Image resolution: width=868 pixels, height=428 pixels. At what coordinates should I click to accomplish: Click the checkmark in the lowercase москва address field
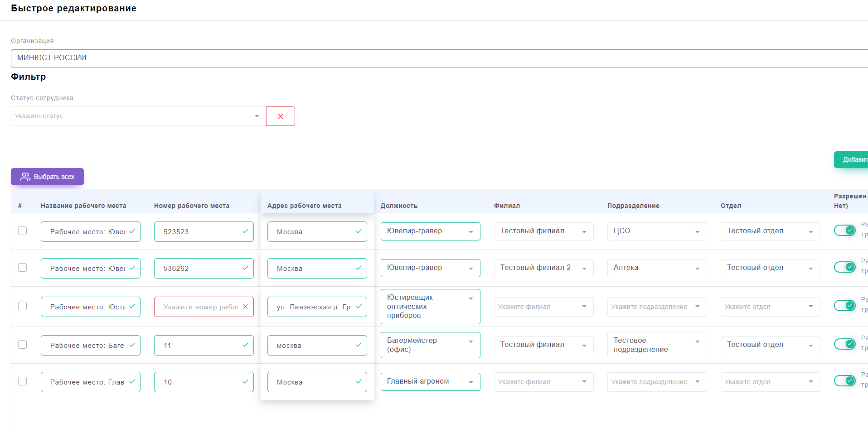click(359, 345)
